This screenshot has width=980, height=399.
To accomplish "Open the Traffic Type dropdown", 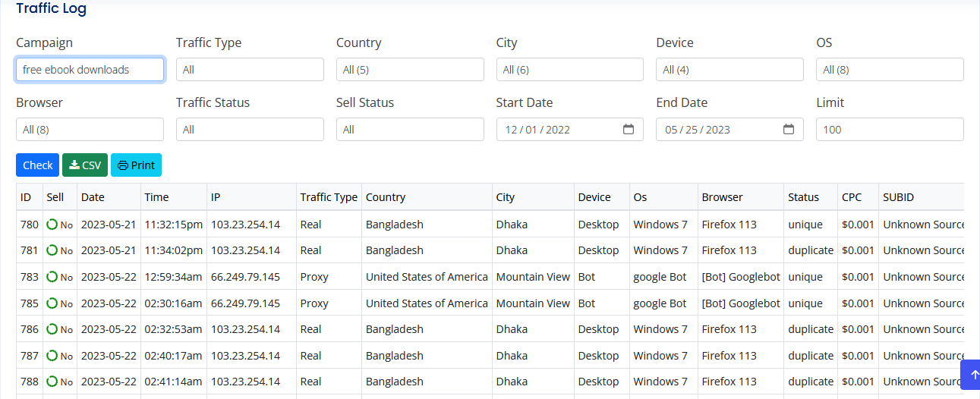I will tap(250, 70).
